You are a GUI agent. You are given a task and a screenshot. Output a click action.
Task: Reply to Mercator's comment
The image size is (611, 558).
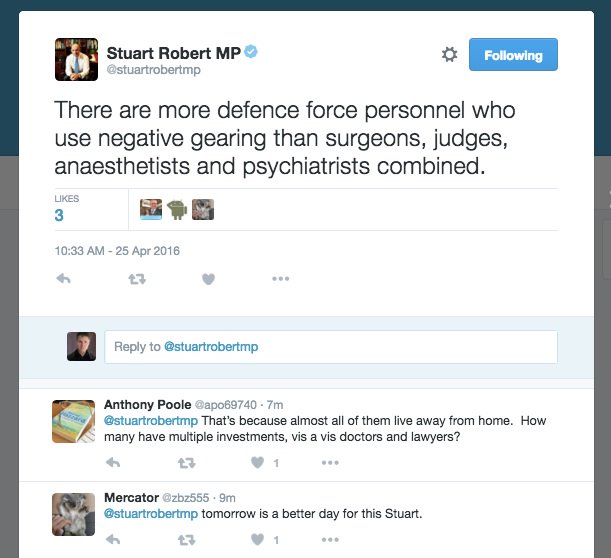pyautogui.click(x=113, y=540)
